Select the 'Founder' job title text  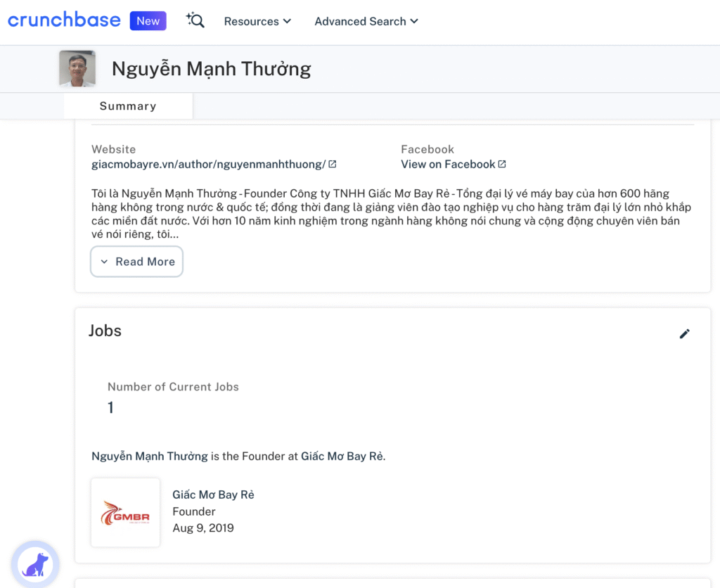pyautogui.click(x=194, y=512)
